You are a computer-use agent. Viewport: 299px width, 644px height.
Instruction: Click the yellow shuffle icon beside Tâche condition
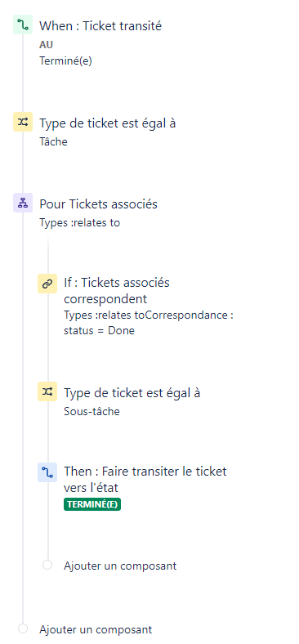[x=23, y=122]
